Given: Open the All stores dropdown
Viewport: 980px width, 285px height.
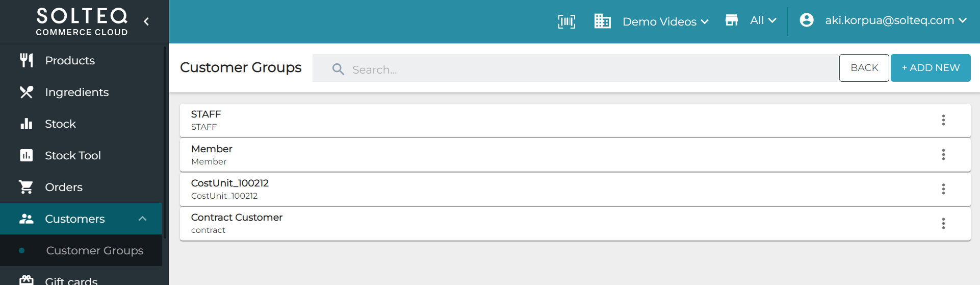Looking at the screenshot, I should [x=763, y=20].
